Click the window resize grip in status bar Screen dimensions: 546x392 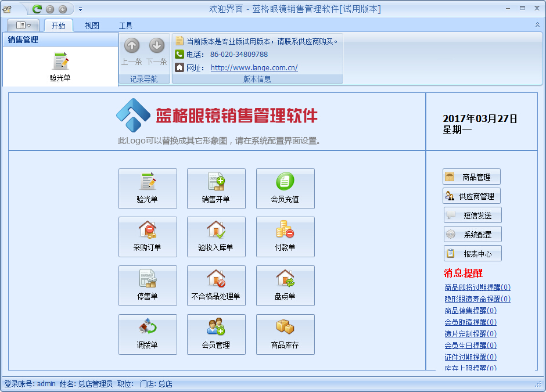537,384
